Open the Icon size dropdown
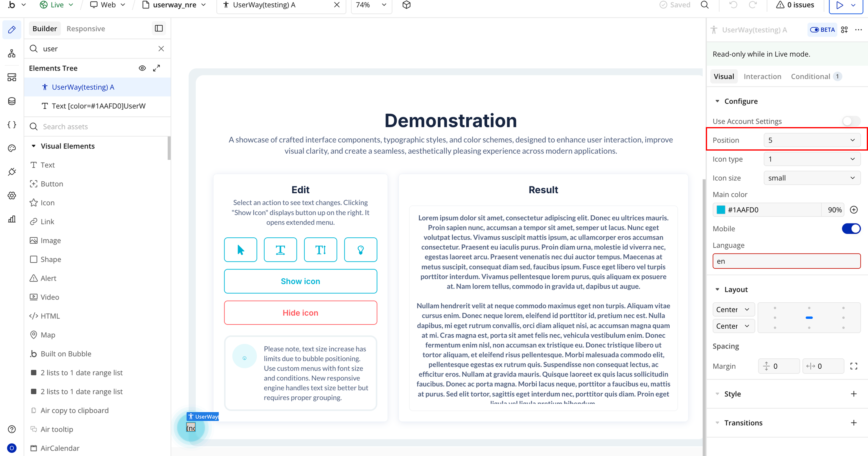 coord(812,178)
